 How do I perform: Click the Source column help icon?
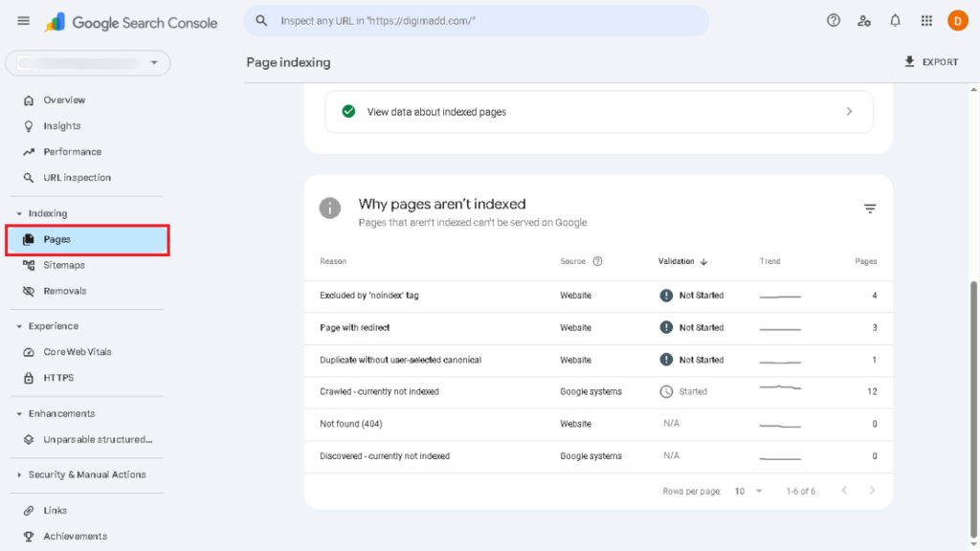598,261
